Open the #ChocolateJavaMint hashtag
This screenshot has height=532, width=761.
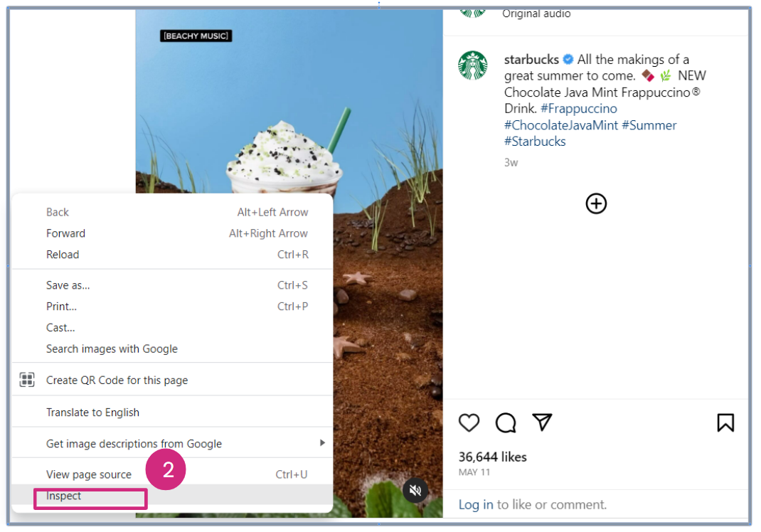click(561, 125)
